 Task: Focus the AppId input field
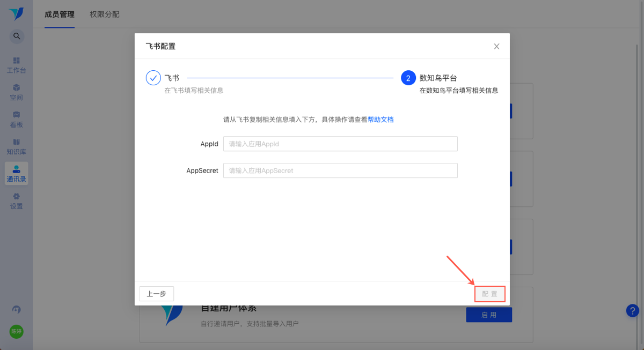coord(340,144)
